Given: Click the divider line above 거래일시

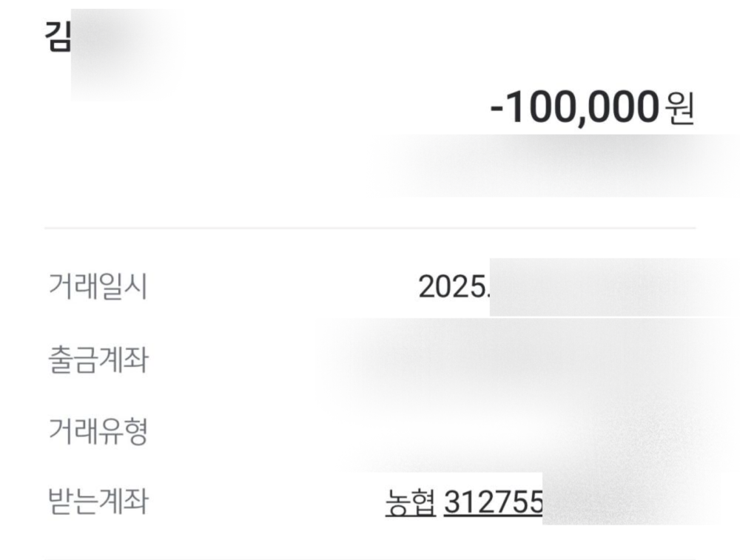Looking at the screenshot, I should click(370, 228).
